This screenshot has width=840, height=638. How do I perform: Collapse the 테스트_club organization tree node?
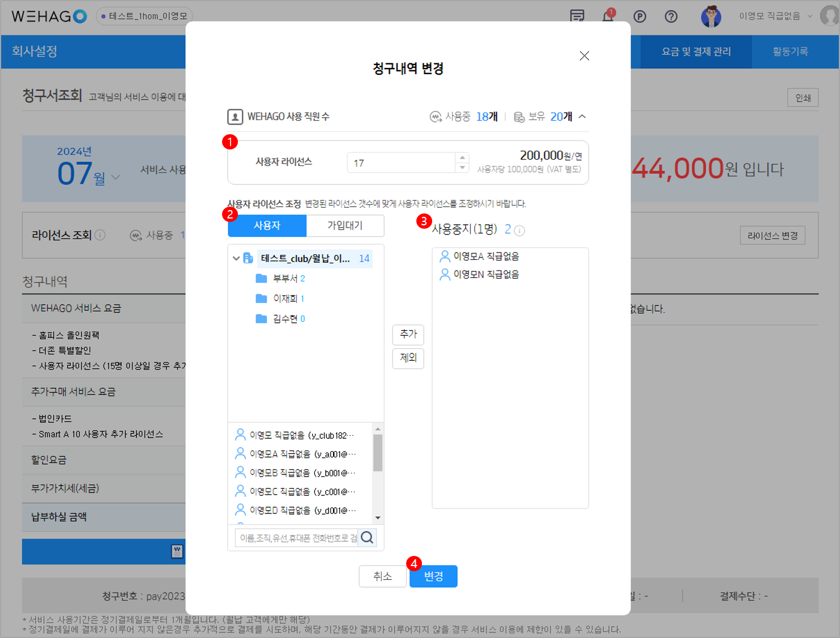[236, 259]
